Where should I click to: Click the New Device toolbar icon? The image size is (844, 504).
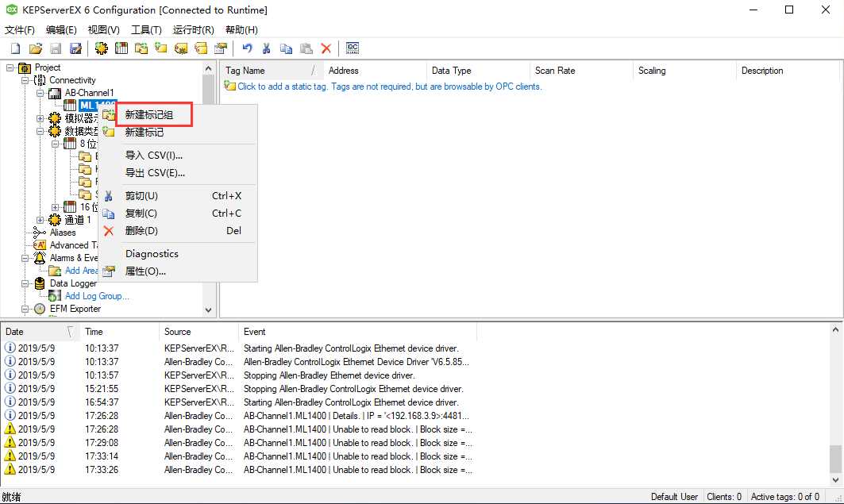point(121,48)
